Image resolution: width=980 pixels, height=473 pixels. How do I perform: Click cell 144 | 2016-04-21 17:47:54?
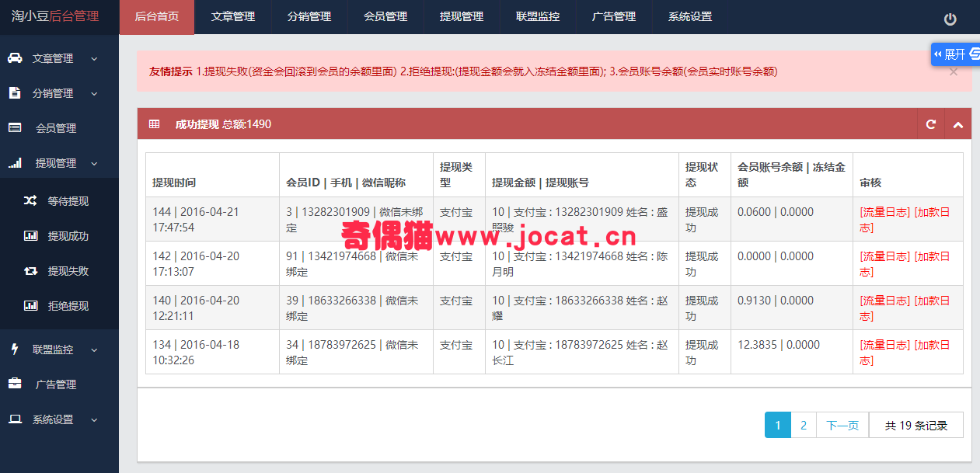[x=212, y=219]
